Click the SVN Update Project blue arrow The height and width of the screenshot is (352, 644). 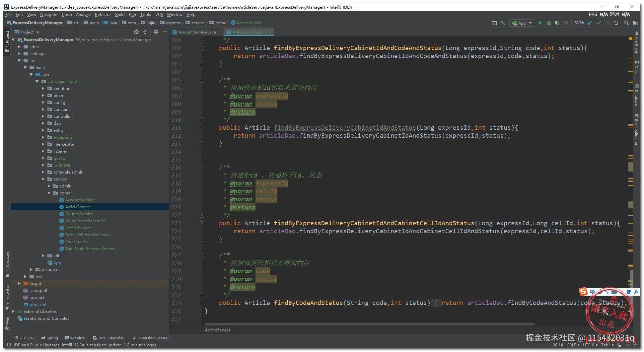click(x=590, y=23)
